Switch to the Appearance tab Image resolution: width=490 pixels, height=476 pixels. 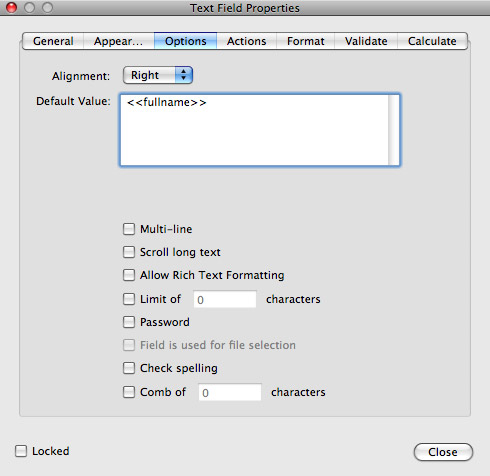[119, 41]
